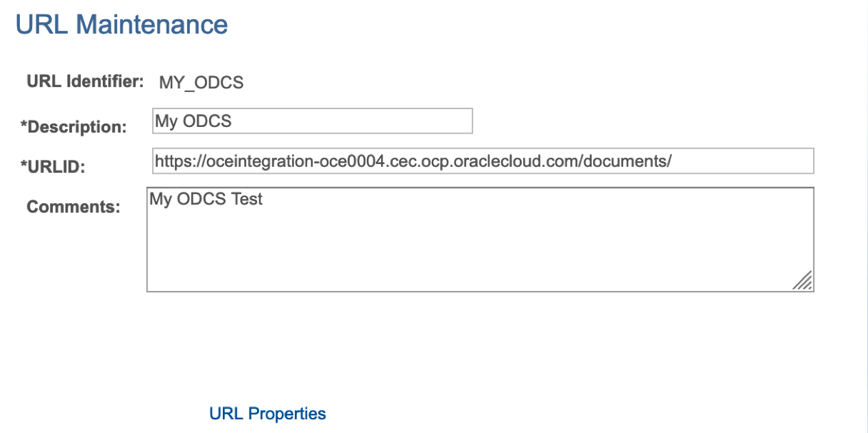Click the word 'Properties' in the link
This screenshot has height=433, width=868.
point(287,414)
